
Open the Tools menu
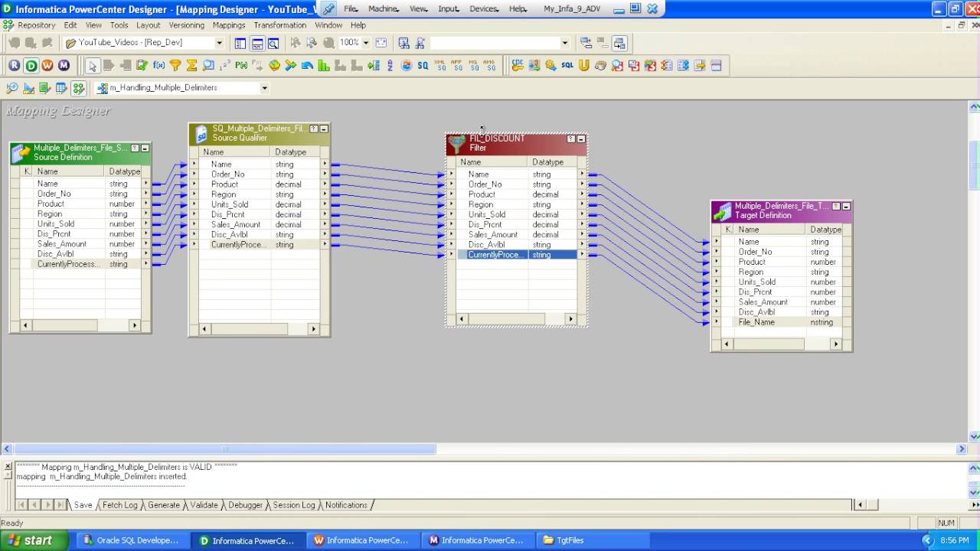click(x=119, y=25)
